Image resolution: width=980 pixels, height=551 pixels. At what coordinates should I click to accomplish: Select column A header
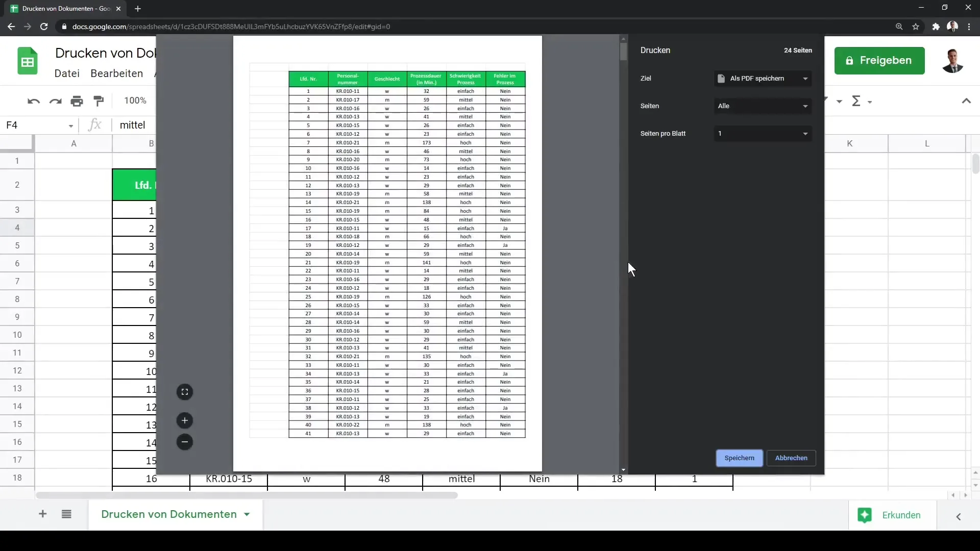(73, 144)
